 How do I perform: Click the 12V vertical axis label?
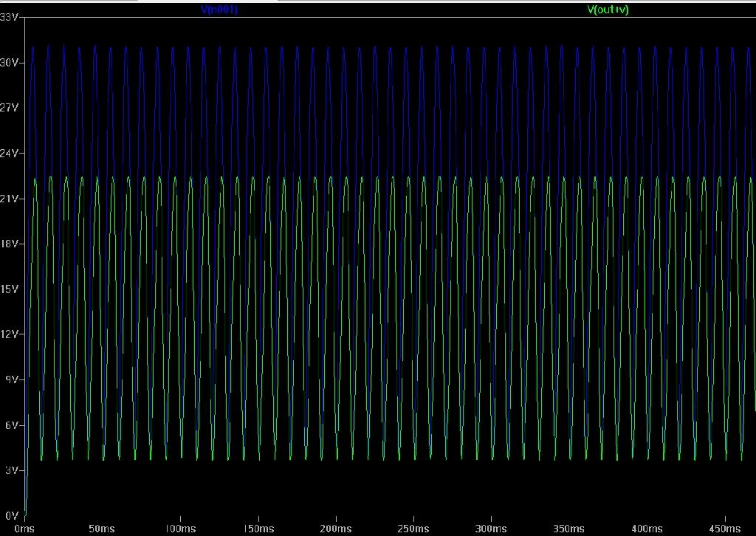tap(9, 334)
